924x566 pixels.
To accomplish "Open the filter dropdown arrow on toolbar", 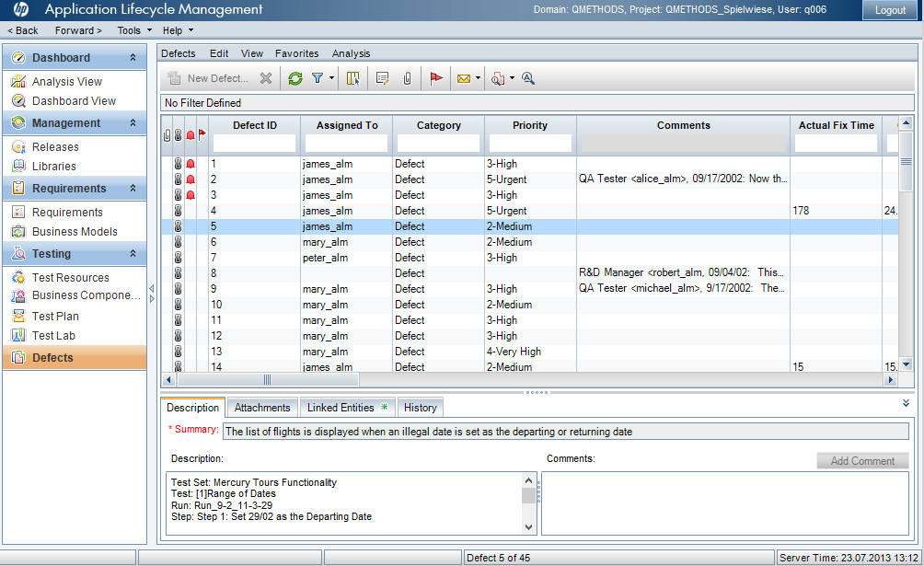I will pyautogui.click(x=330, y=78).
